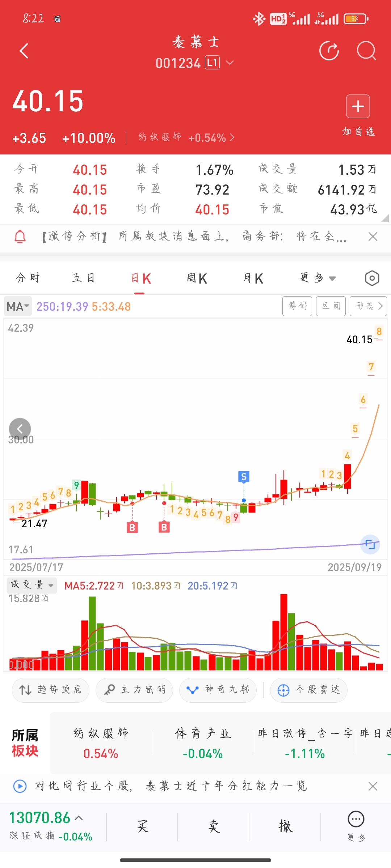Select the 日K tab
Viewport: 391px width, 868px height.
click(141, 278)
